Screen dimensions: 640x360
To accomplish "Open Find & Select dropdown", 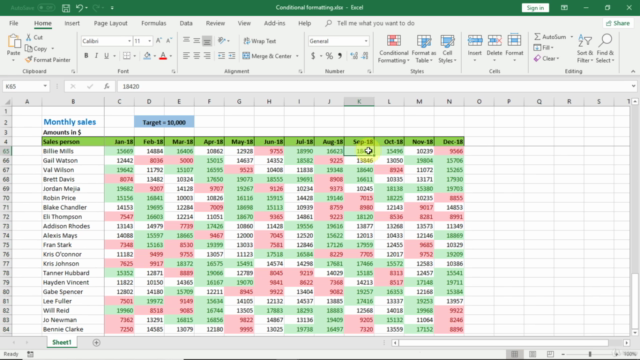I will click(x=605, y=49).
